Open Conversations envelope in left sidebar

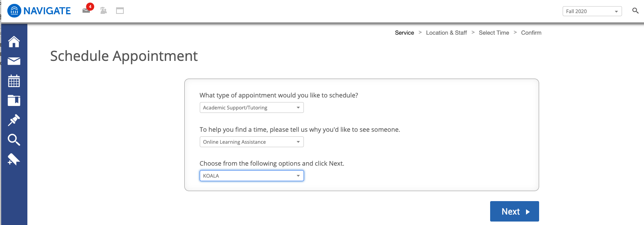[14, 61]
